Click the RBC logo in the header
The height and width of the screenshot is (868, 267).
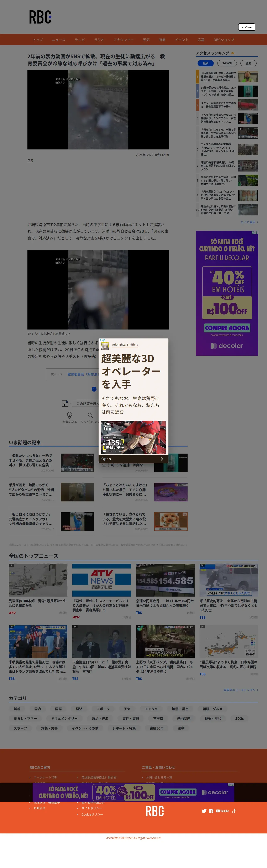point(40,17)
